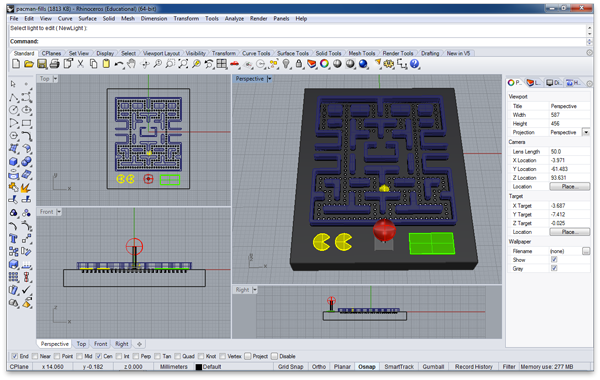Open the Perspective viewport title dropdown
600x380 pixels.
click(269, 79)
